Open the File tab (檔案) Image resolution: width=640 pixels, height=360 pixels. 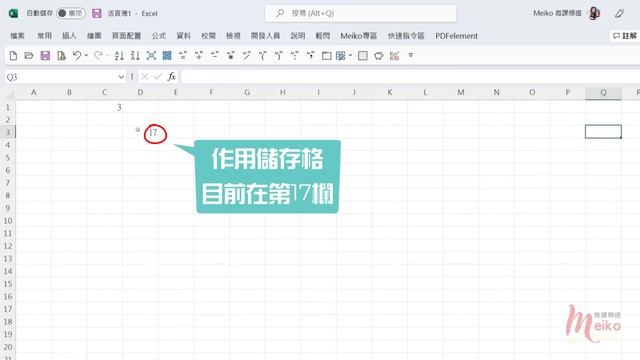click(x=18, y=36)
